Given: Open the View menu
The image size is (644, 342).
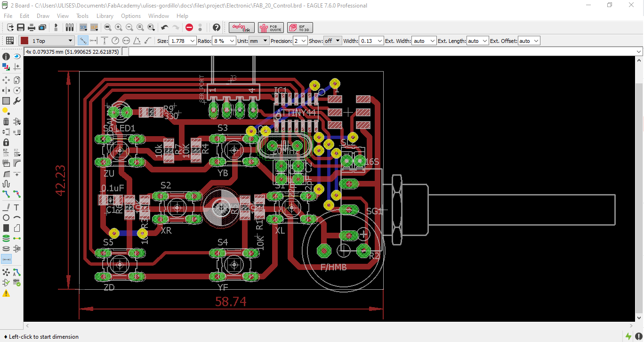Looking at the screenshot, I should (x=63, y=16).
